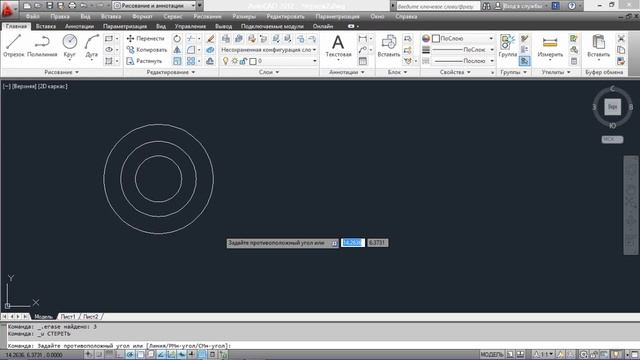
Task: Select the Круг circle tool
Action: click(70, 46)
